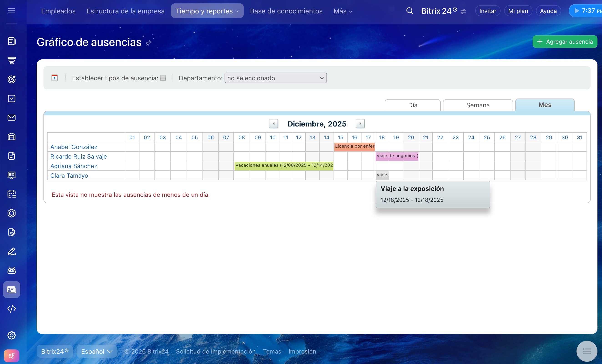Expand the hamburger main menu
This screenshot has width=602, height=364.
click(x=11, y=11)
